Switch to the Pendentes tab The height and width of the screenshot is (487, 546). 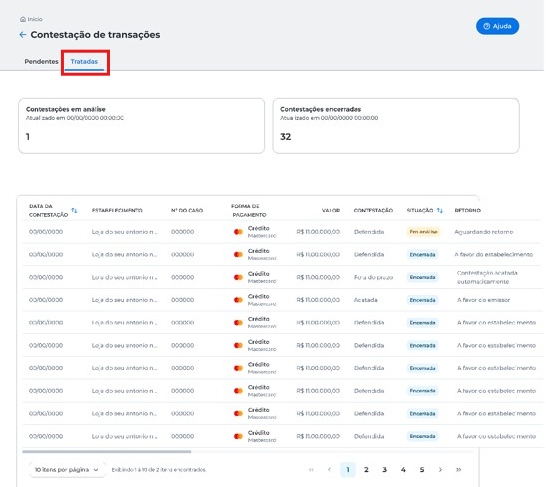coord(41,61)
